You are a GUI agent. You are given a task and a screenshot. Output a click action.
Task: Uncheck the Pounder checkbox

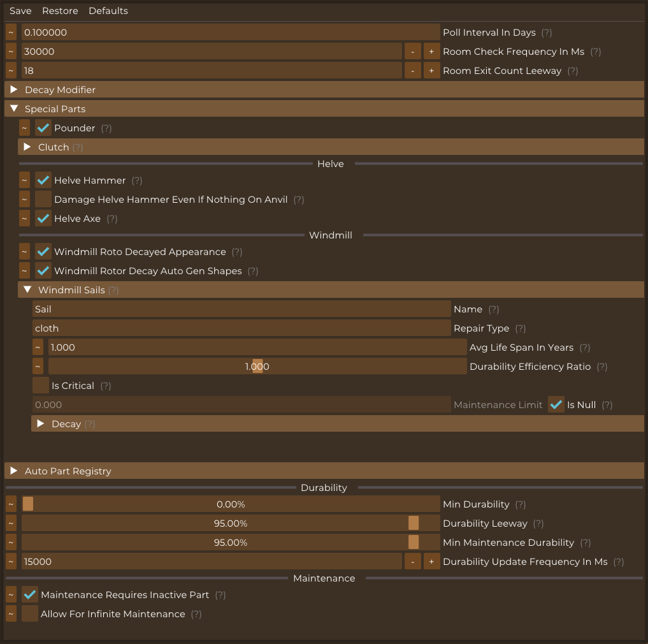[x=43, y=128]
